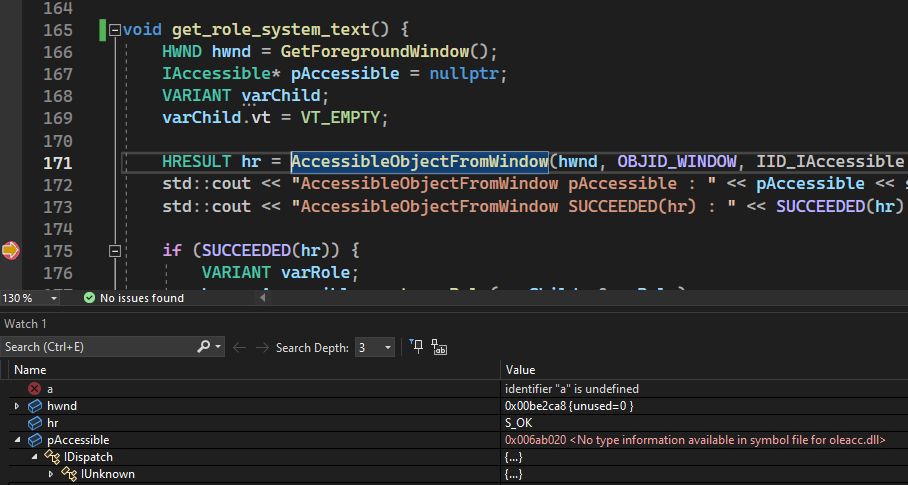Click the pAccessible variable cube icon
Viewport: 908px width, 485px height.
tap(35, 440)
